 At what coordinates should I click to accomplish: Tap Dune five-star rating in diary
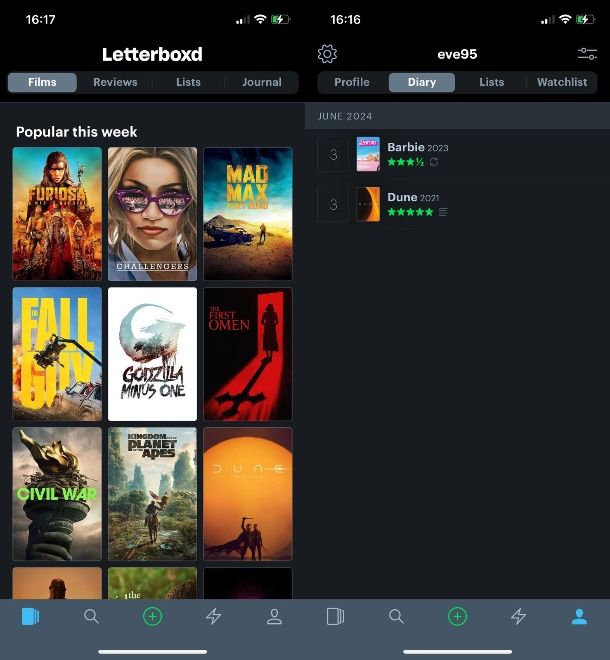[410, 212]
